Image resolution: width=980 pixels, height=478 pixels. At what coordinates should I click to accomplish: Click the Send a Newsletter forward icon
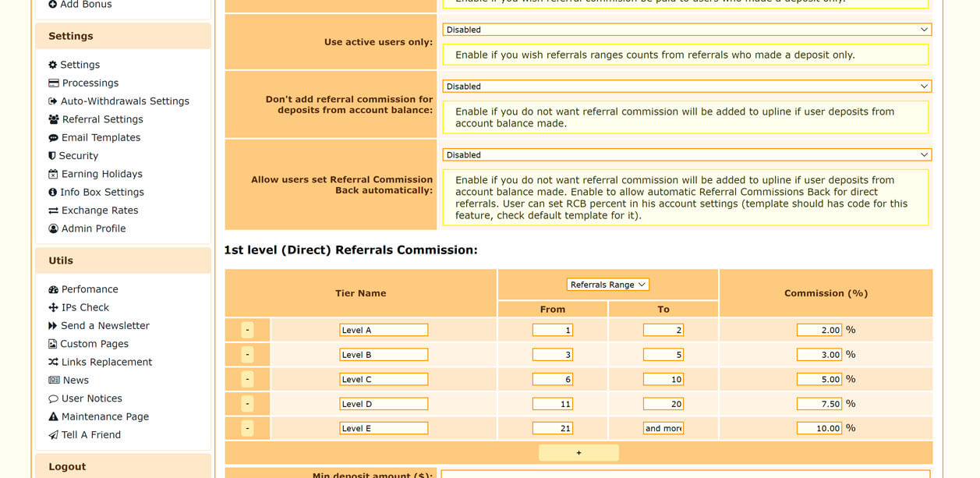tap(53, 326)
